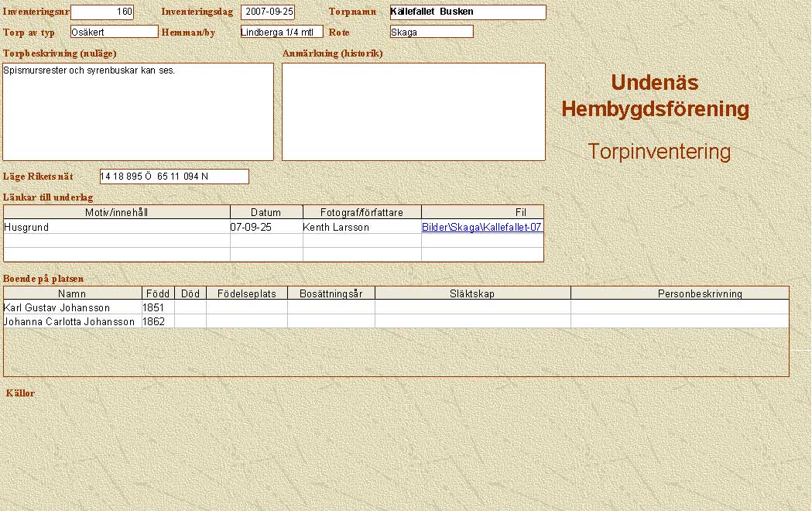Click the Johanna Carlotta Johansson name cell

(x=72, y=321)
